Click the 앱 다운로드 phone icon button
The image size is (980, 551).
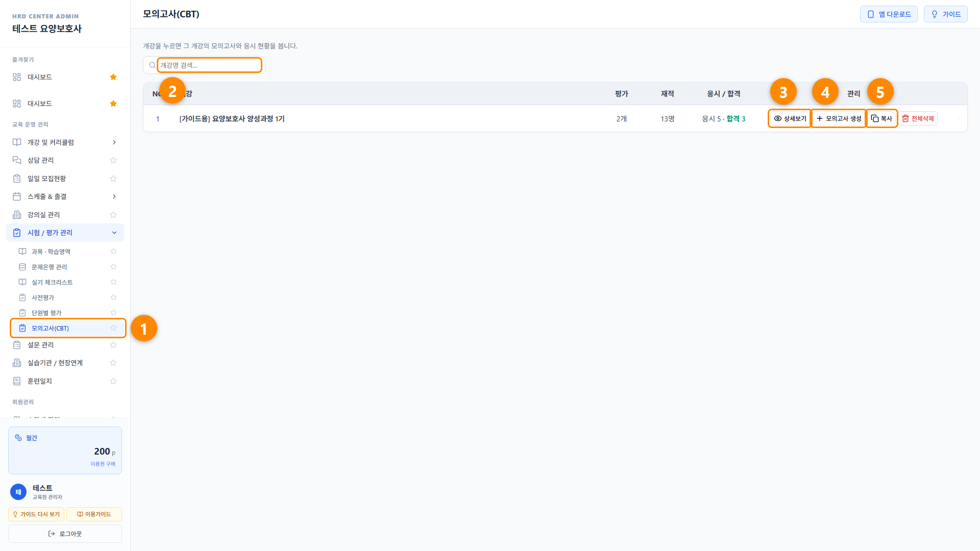[889, 14]
